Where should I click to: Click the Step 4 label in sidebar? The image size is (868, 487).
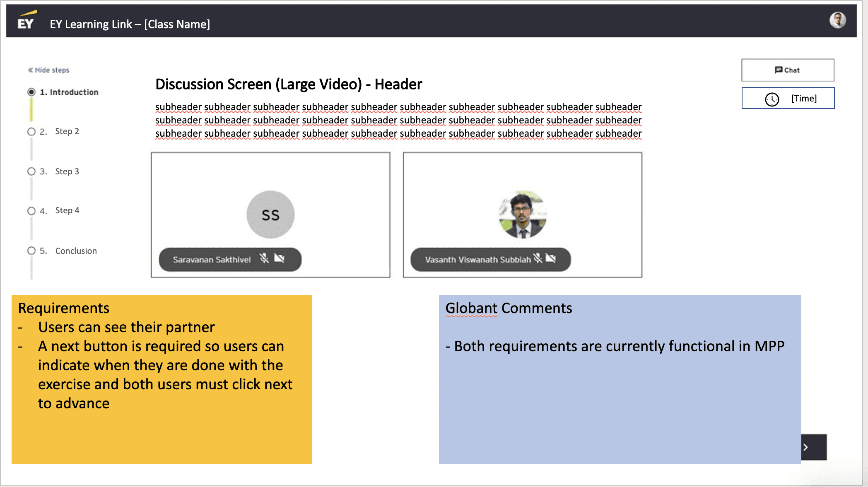click(67, 210)
